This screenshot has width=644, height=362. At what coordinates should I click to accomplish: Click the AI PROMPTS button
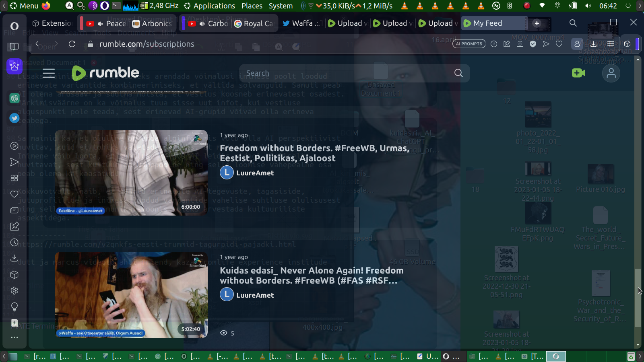click(x=469, y=44)
